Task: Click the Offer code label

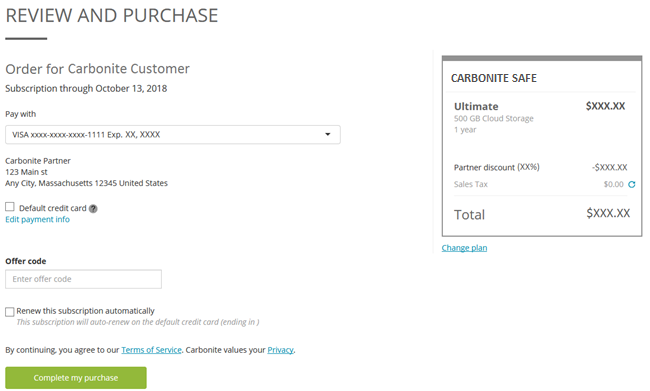Action: pos(26,261)
